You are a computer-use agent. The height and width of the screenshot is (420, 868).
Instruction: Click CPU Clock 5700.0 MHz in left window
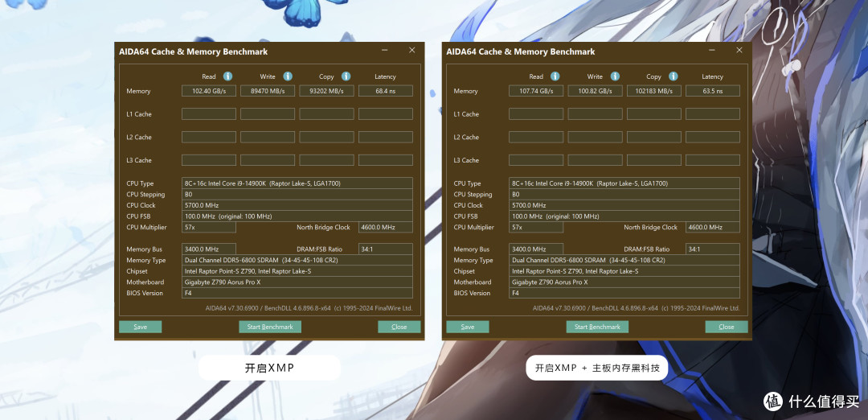point(297,205)
